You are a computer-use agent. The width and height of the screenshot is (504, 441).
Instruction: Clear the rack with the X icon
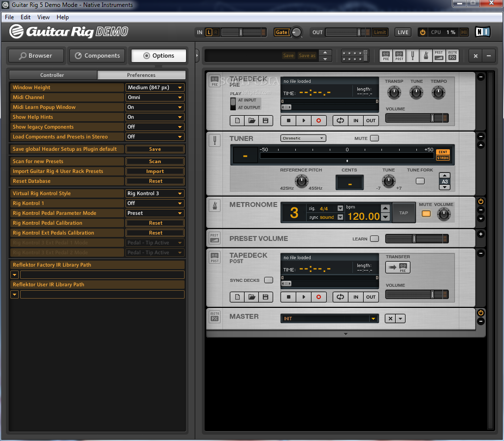tap(475, 56)
